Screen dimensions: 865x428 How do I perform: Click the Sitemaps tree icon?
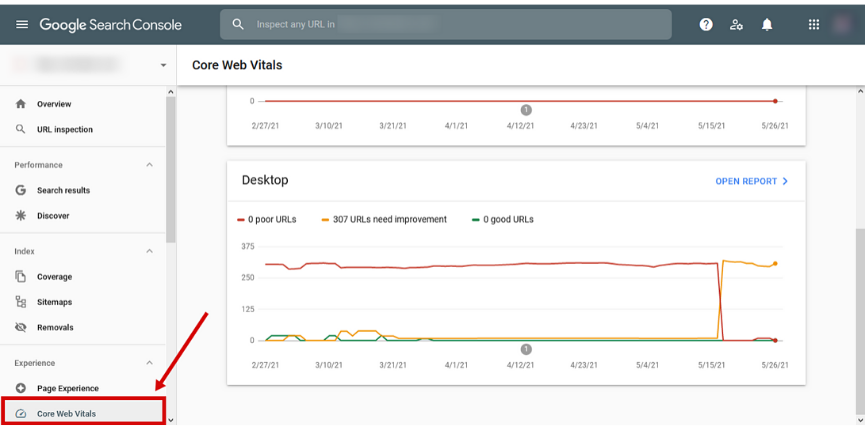pyautogui.click(x=20, y=302)
